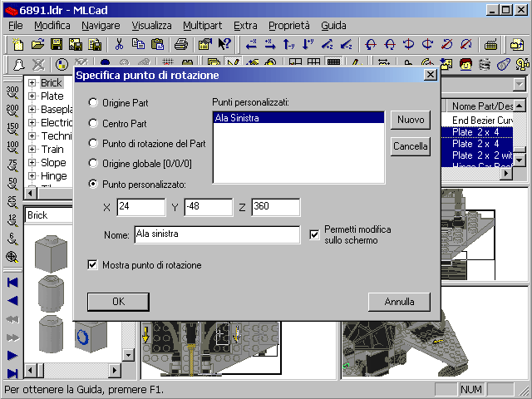Move part along negative Y arrow
Screen dimensions: 532x399
point(289,44)
